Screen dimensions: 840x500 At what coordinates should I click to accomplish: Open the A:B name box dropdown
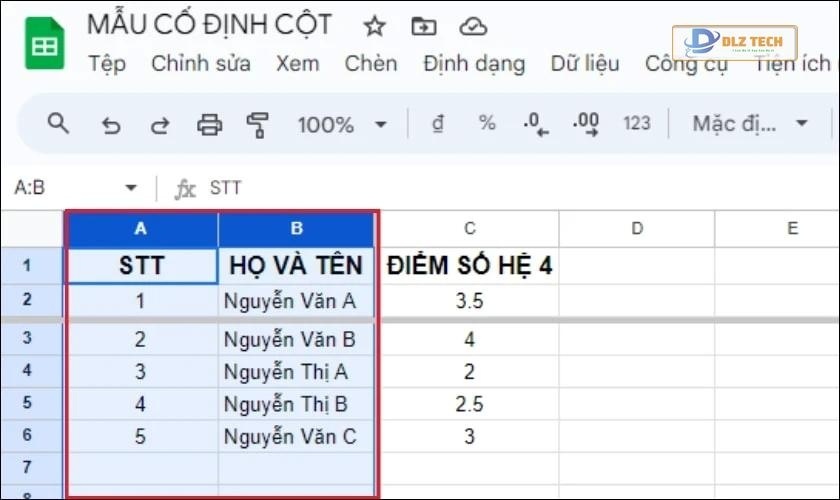click(131, 188)
